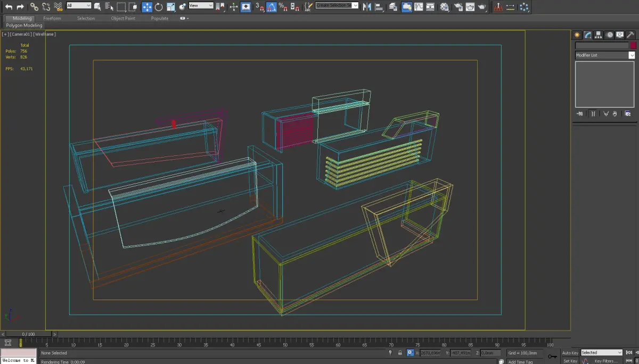Click the Undo arrow in the main toolbar

tap(8, 7)
